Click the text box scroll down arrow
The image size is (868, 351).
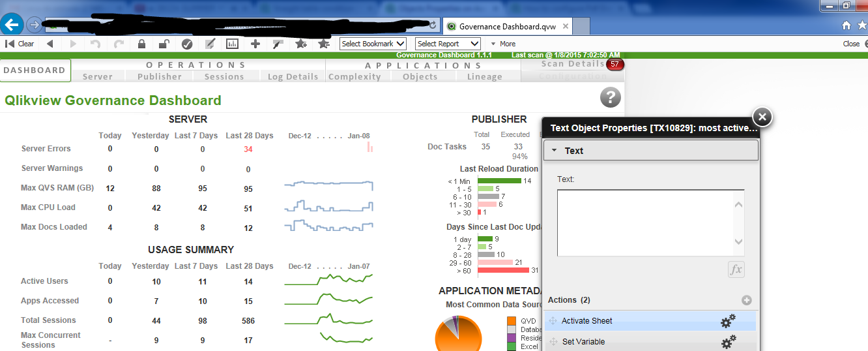tap(739, 241)
